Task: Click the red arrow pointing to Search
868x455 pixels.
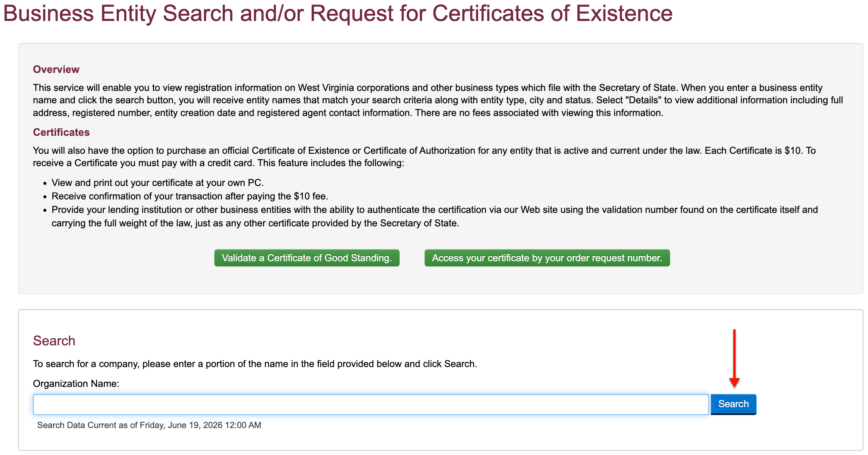Action: 734,358
